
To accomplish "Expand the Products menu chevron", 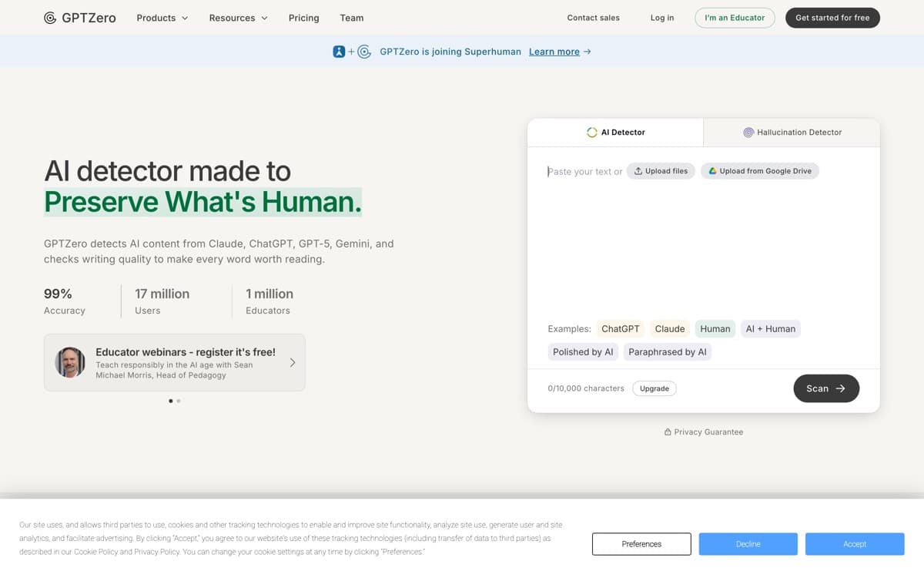I will point(185,18).
